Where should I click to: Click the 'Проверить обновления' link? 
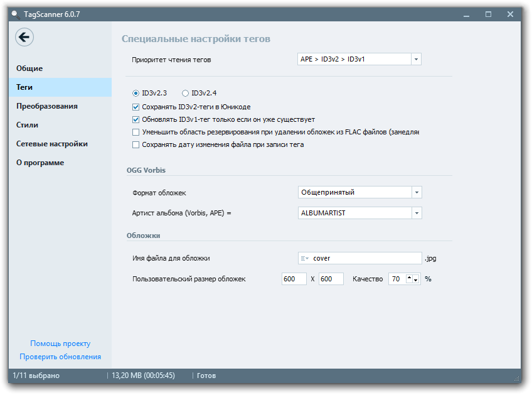60,357
